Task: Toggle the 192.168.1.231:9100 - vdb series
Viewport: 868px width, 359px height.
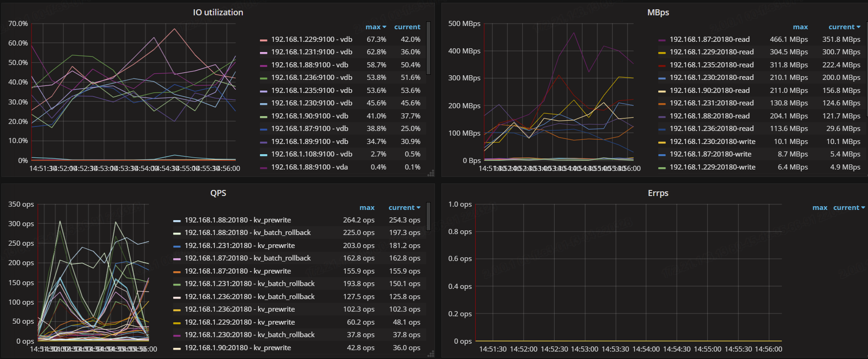Action: coord(311,52)
